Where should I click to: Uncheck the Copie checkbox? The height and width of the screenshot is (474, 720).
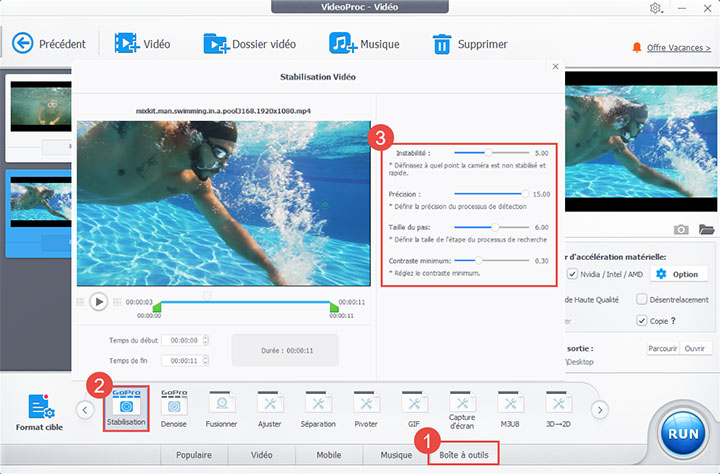click(x=641, y=321)
